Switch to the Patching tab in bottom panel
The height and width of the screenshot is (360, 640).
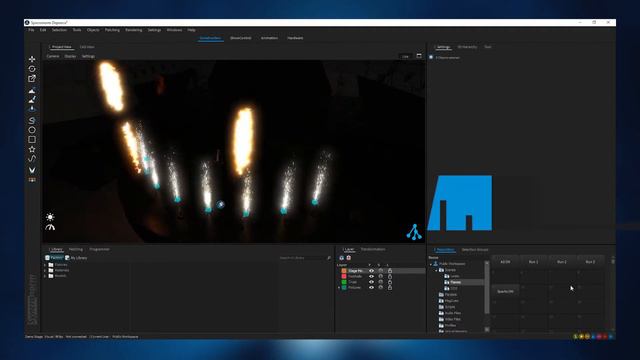pyautogui.click(x=76, y=249)
